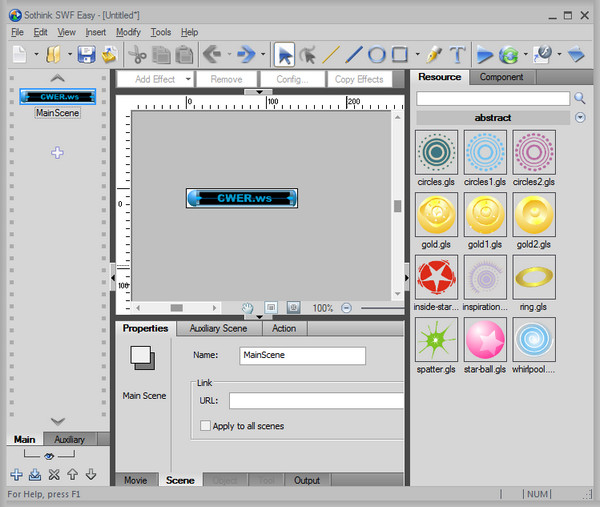This screenshot has height=507, width=600.
Task: Activate the Hand pan tool
Action: click(x=248, y=308)
